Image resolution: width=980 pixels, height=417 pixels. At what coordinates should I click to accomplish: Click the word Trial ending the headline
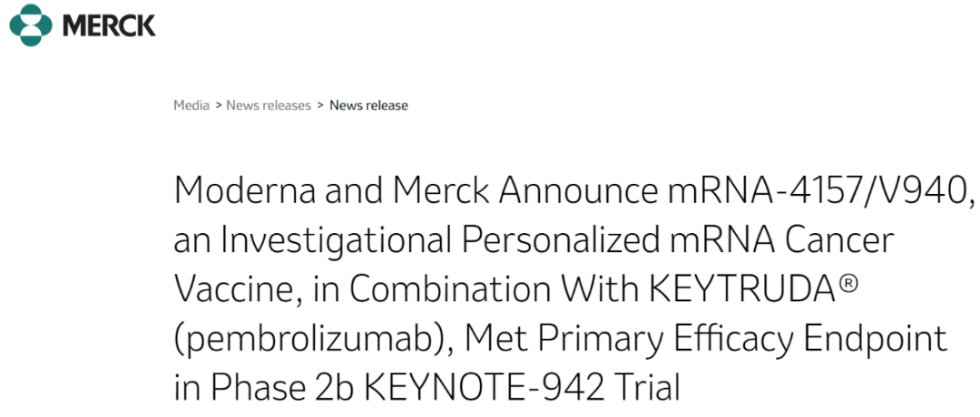[x=646, y=388]
